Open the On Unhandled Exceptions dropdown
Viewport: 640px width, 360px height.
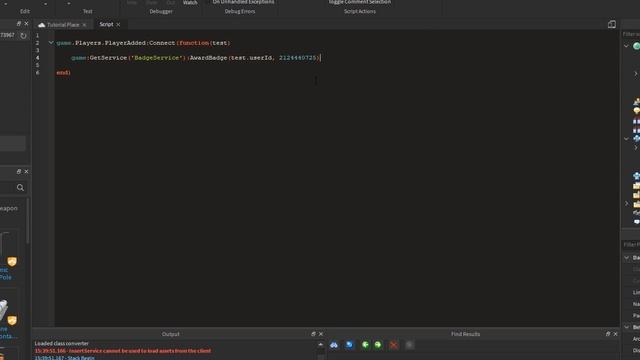tap(243, 2)
